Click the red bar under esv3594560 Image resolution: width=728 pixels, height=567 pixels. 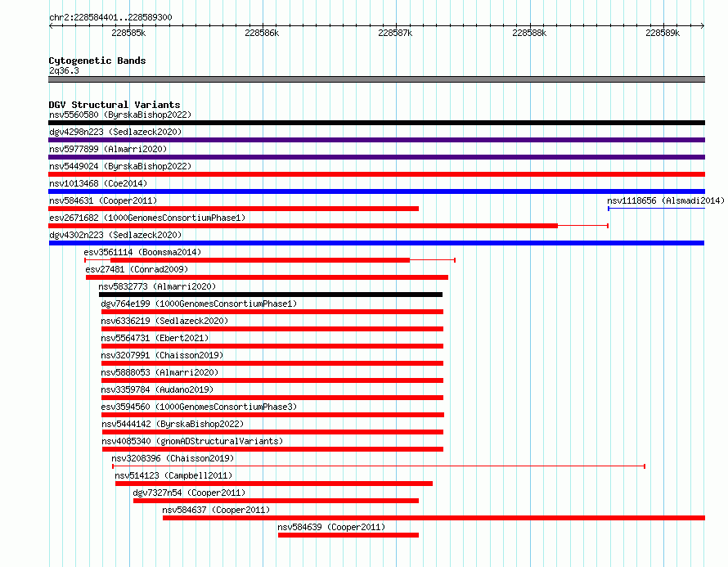[x=273, y=415]
